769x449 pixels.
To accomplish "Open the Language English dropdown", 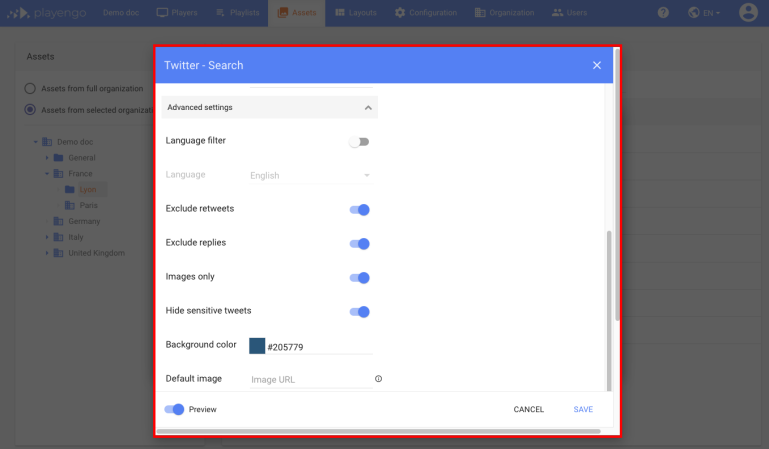I will pos(311,175).
